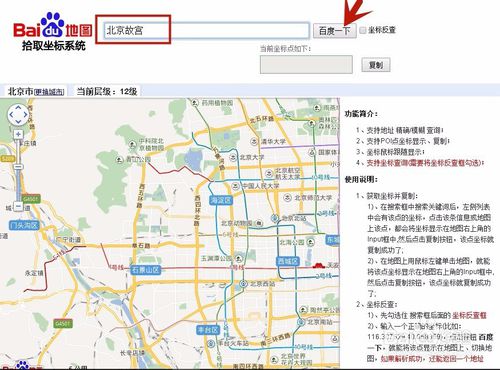Enable the 坐标反查 checkbox
500x370 pixels.
(x=363, y=30)
